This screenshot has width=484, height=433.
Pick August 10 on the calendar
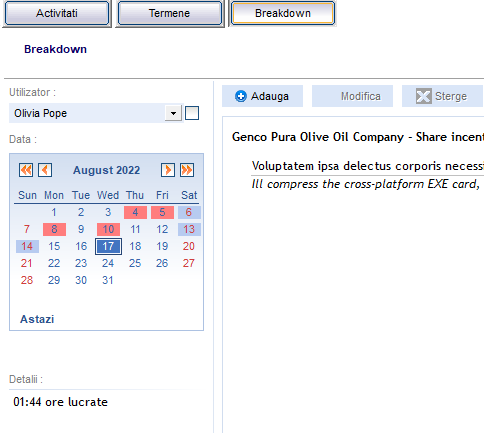coord(108,229)
